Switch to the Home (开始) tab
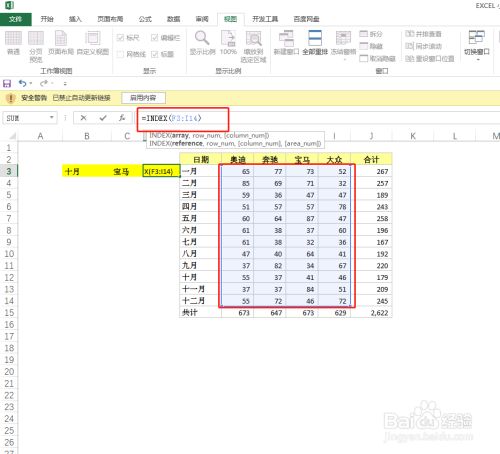Screen dimensions: 500x454 [47, 19]
